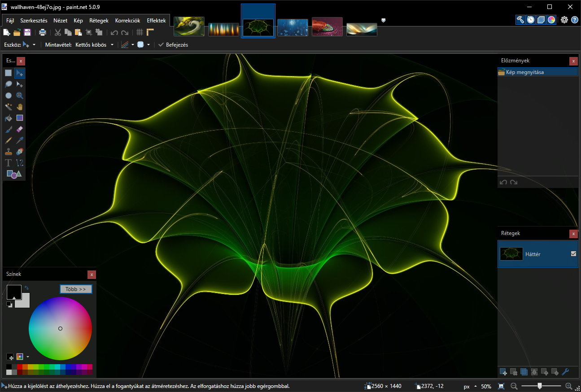581x392 pixels.
Task: Add a new layer in Rétegek panel
Action: 503,372
